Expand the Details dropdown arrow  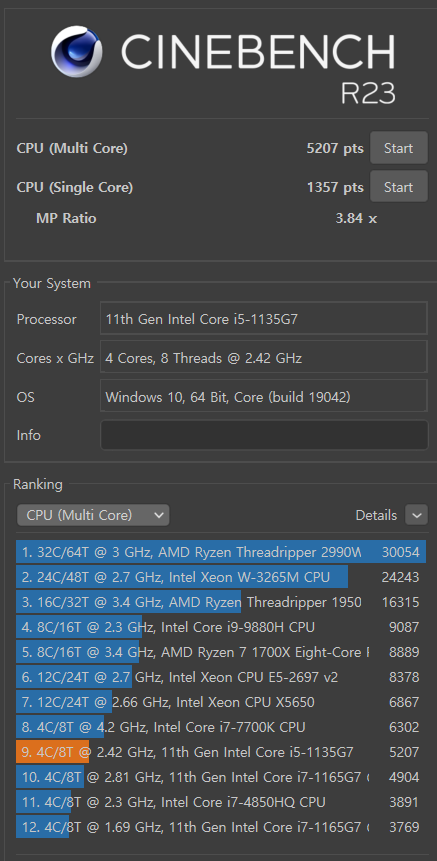(x=416, y=515)
